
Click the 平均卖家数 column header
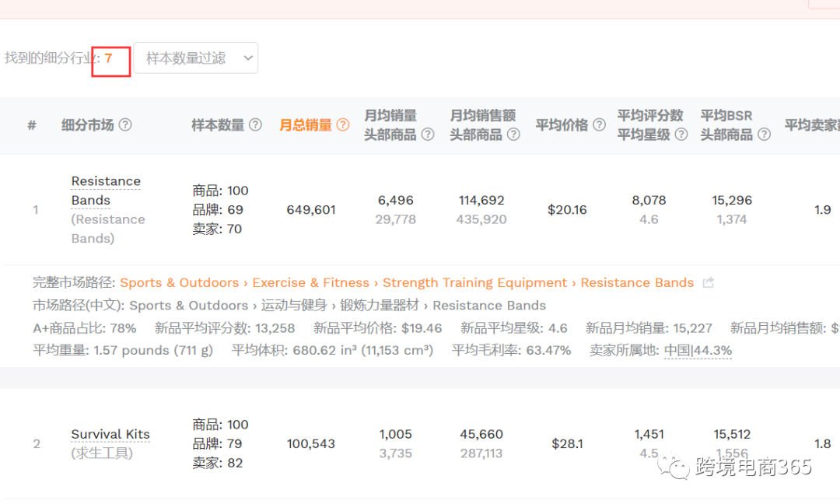pos(811,125)
